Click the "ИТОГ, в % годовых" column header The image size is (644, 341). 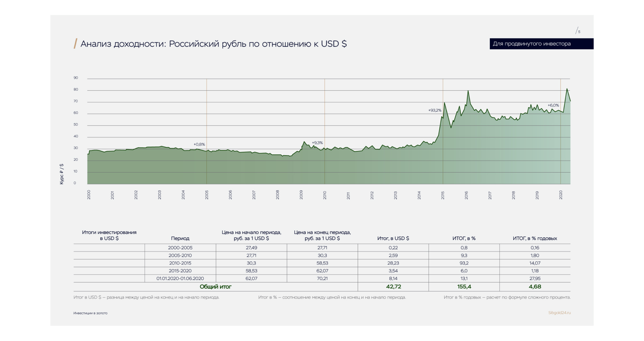pyautogui.click(x=535, y=238)
